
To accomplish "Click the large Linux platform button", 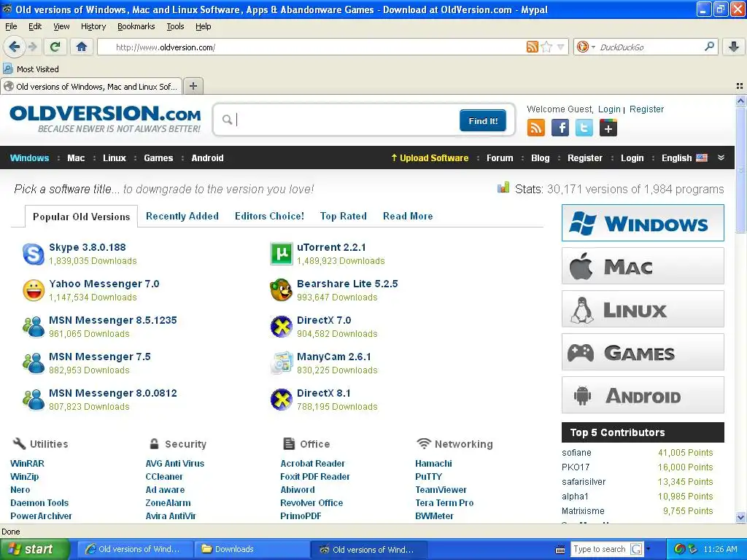I will (643, 309).
